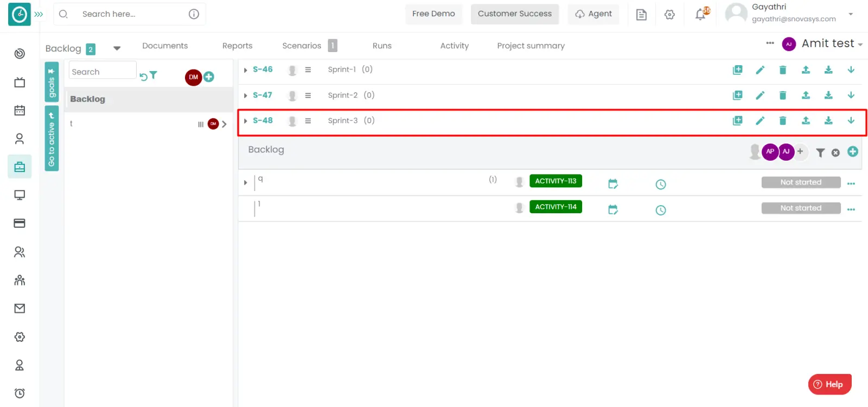
Task: Click the calendar icon for ACTIVITY-114
Action: tap(613, 209)
